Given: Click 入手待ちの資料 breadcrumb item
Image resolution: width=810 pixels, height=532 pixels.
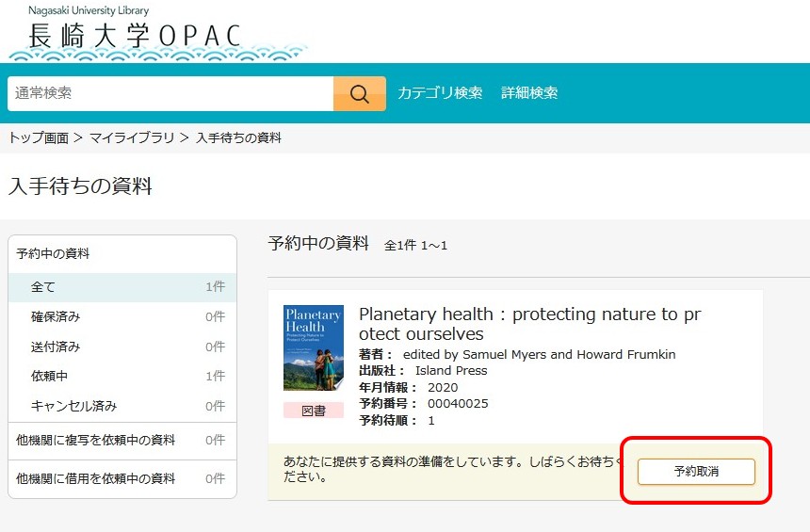Looking at the screenshot, I should click(x=238, y=138).
